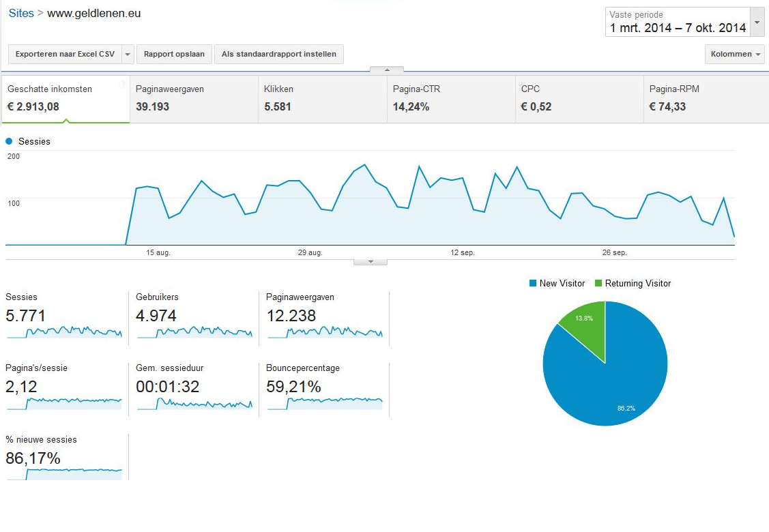Click the Sessies chart legend label
The height and width of the screenshot is (532, 769).
coord(34,141)
